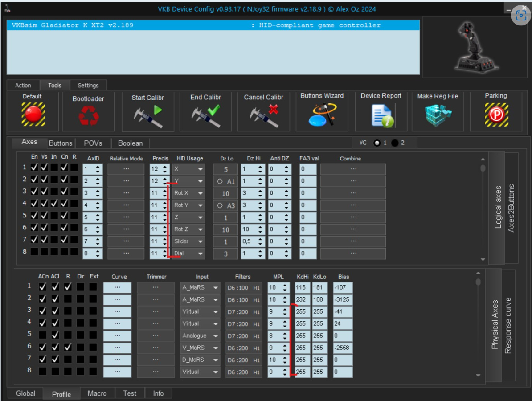
Task: Toggle the Vs checkbox for logical axis 2
Action: point(45,180)
